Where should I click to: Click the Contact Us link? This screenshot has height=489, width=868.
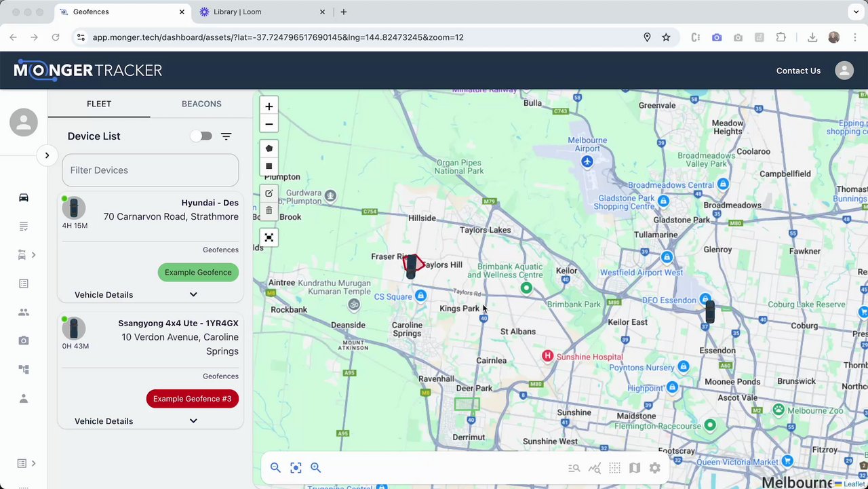tap(798, 71)
